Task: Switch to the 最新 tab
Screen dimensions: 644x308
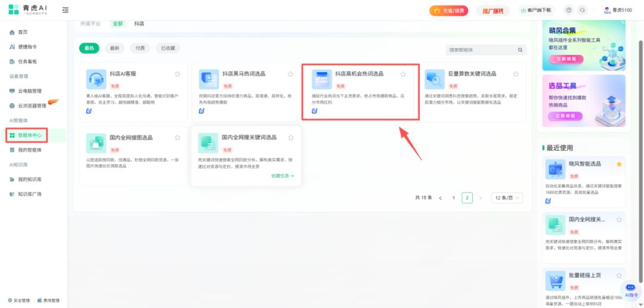Action: 114,48
